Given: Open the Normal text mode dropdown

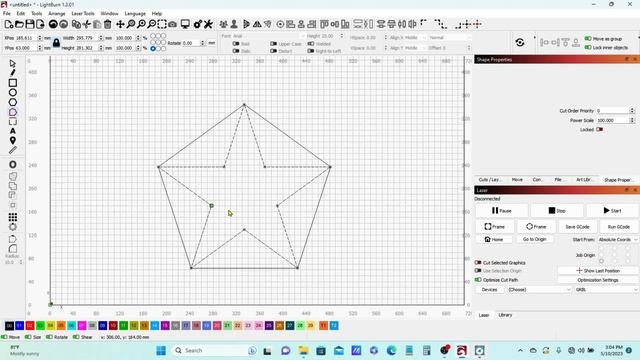Looking at the screenshot, I should [450, 38].
